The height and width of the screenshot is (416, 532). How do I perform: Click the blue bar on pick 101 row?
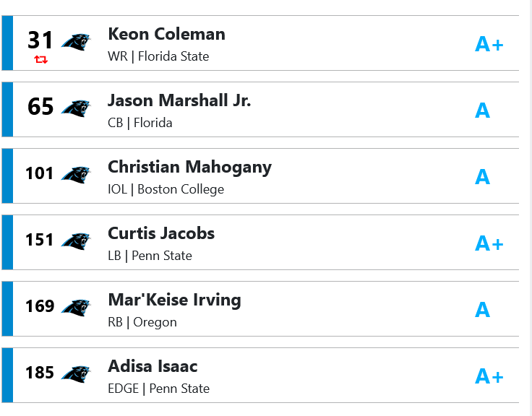tap(7, 175)
